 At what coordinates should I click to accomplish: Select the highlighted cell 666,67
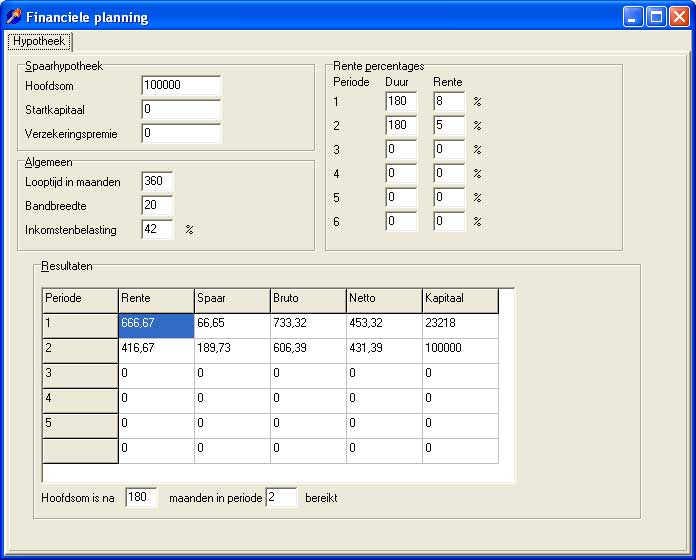tap(156, 326)
